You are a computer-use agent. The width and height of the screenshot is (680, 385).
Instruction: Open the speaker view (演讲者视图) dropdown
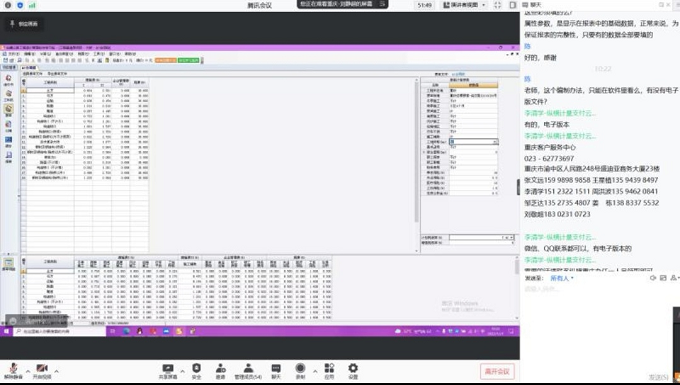pos(464,5)
